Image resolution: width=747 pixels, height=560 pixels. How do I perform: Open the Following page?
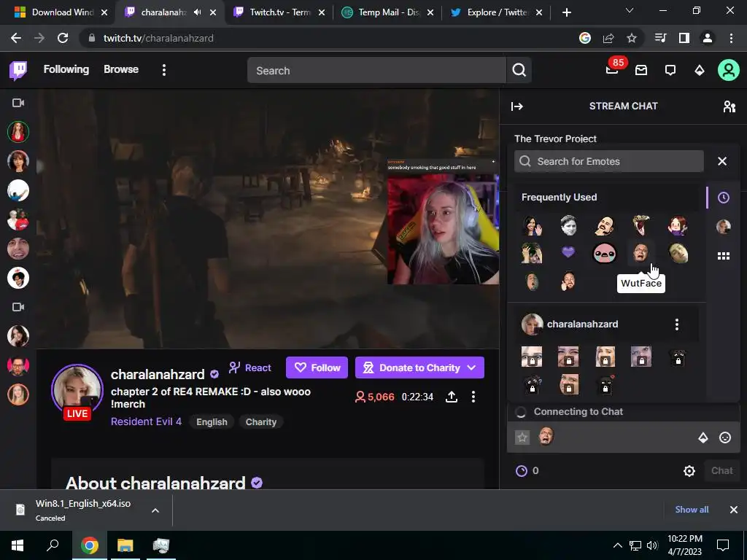click(66, 69)
